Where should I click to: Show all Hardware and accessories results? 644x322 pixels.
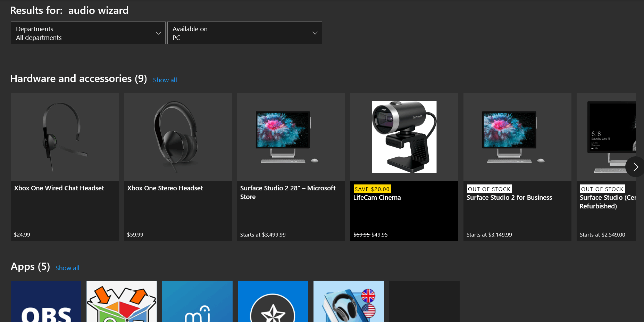(x=165, y=80)
